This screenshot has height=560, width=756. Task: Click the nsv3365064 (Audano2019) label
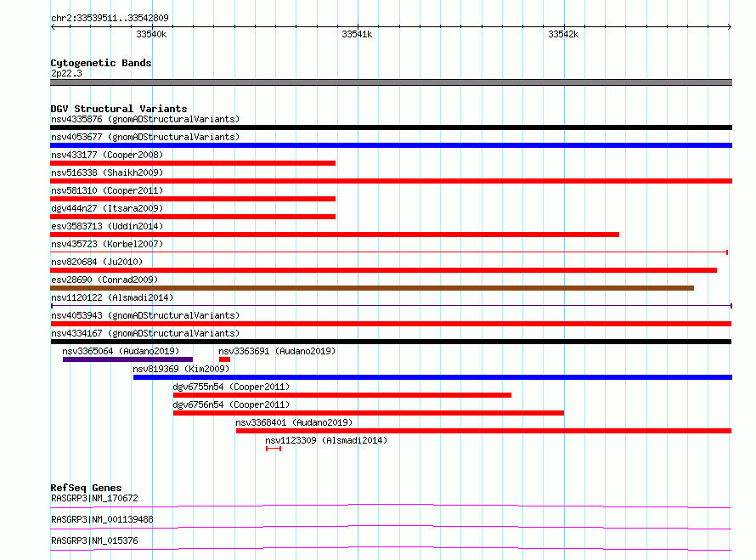(121, 351)
